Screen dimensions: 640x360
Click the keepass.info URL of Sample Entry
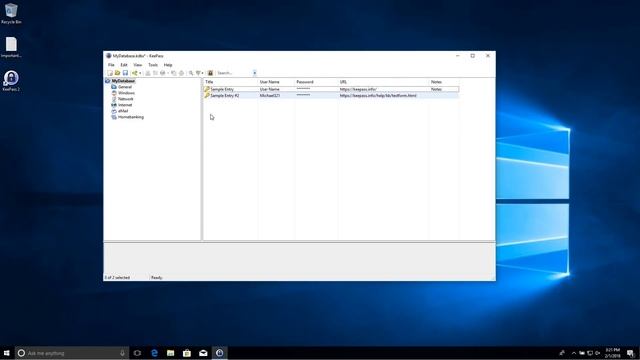click(x=358, y=89)
